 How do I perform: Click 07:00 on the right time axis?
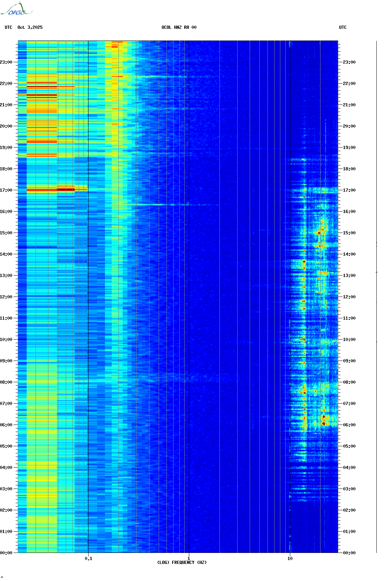[x=349, y=404]
